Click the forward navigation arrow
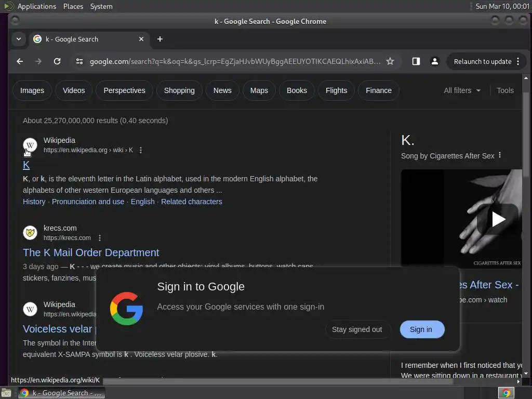The image size is (532, 399). (x=38, y=61)
